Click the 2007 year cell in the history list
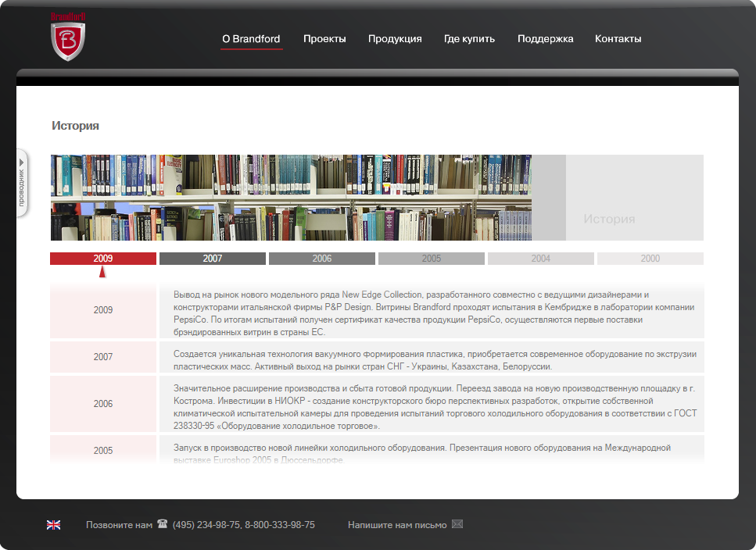This screenshot has width=756, height=550. pyautogui.click(x=103, y=357)
